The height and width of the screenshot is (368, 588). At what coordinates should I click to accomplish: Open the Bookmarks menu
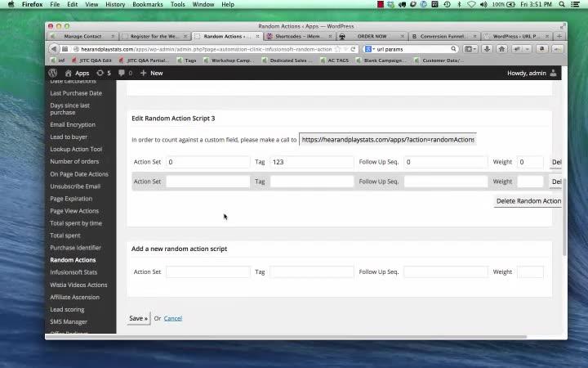147,5
